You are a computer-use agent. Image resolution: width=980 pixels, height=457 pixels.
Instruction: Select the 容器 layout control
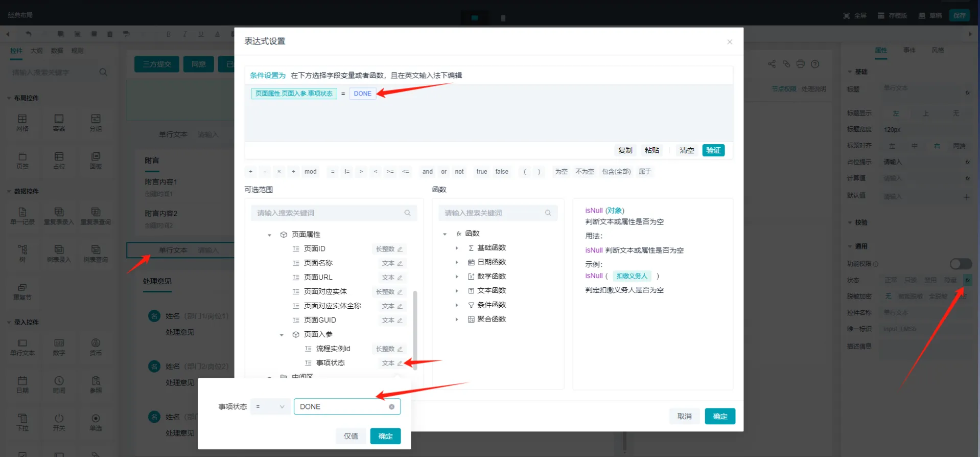tap(59, 123)
